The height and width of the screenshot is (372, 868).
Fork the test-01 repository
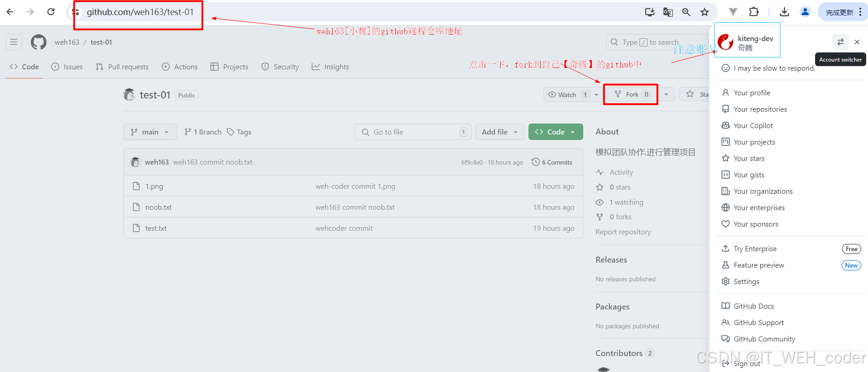pos(632,94)
